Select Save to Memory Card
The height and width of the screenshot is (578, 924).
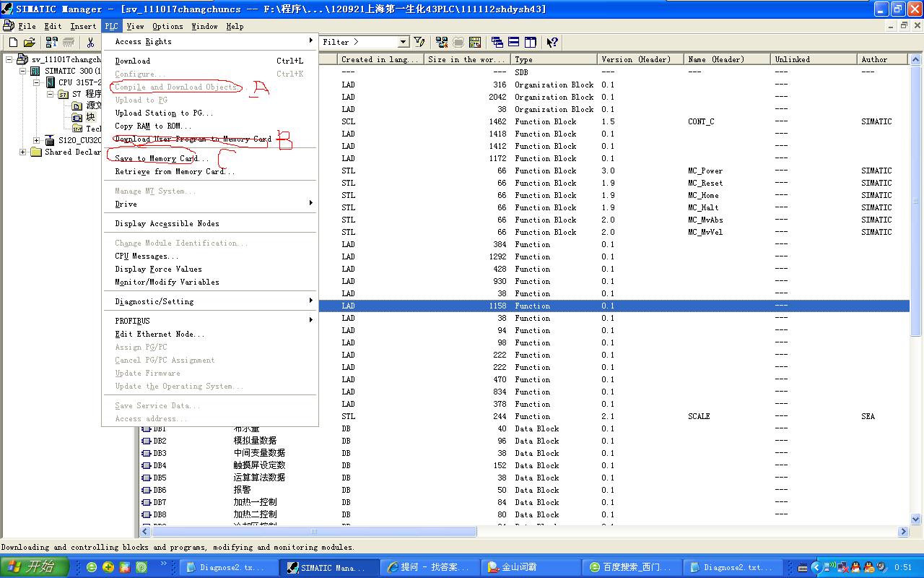209,158
